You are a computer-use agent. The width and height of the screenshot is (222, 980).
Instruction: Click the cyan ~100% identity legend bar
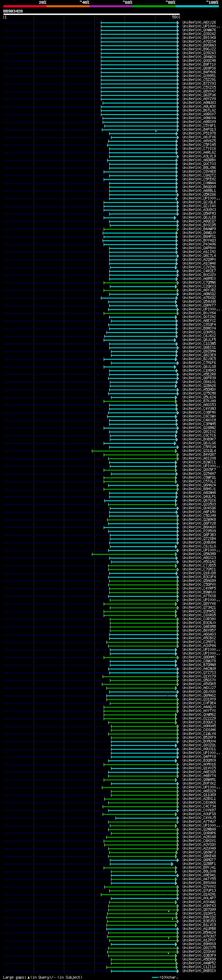click(197, 6)
